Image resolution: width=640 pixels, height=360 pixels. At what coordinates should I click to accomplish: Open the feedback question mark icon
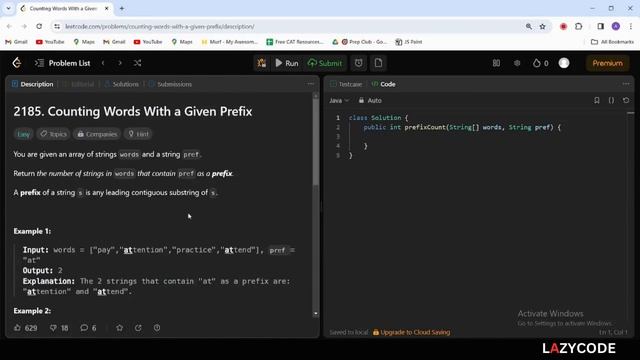[157, 328]
